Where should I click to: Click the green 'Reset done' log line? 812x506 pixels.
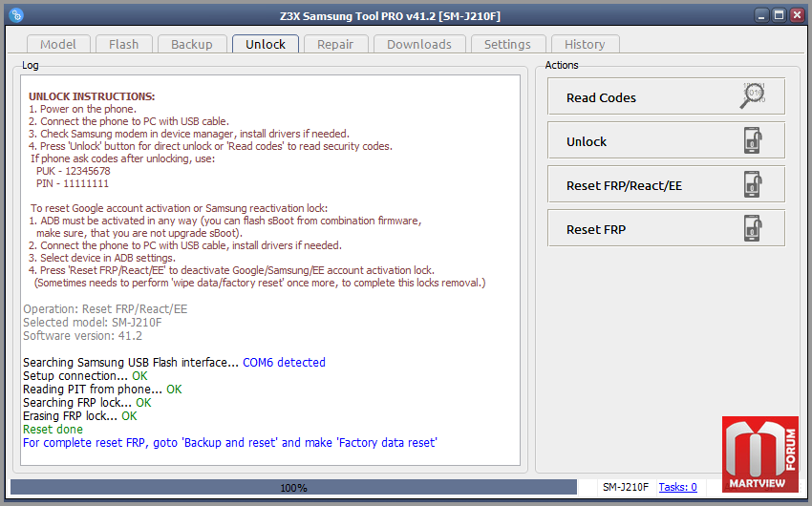(53, 430)
